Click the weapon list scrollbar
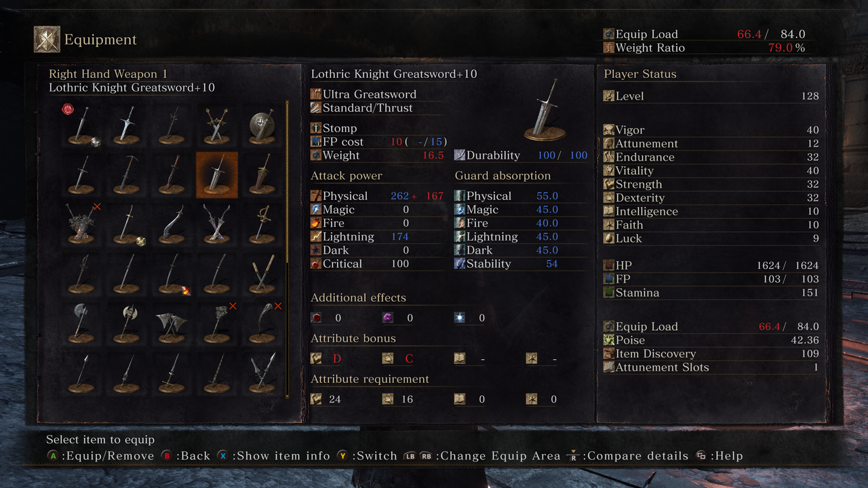 pos(287,249)
